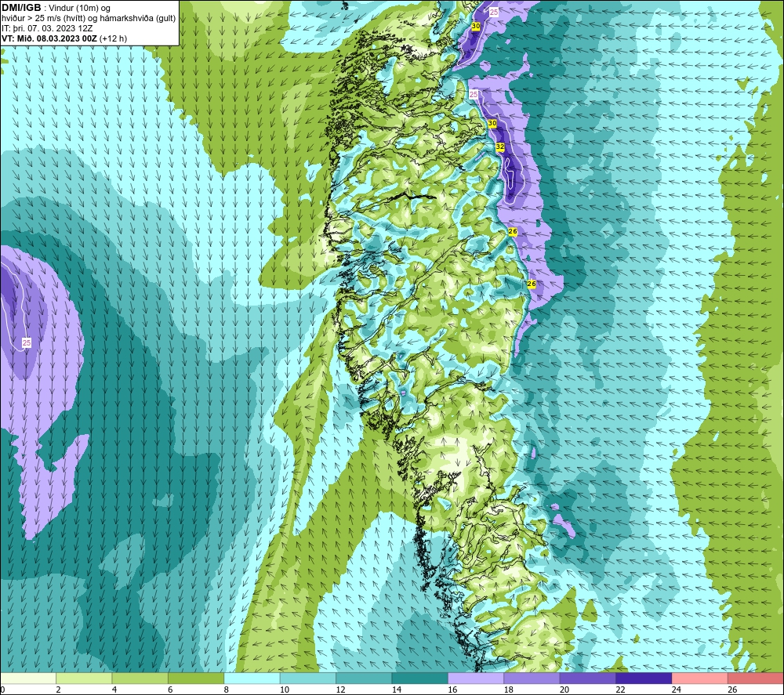Click the legend scale number 22
This screenshot has width=784, height=695.
(x=620, y=690)
